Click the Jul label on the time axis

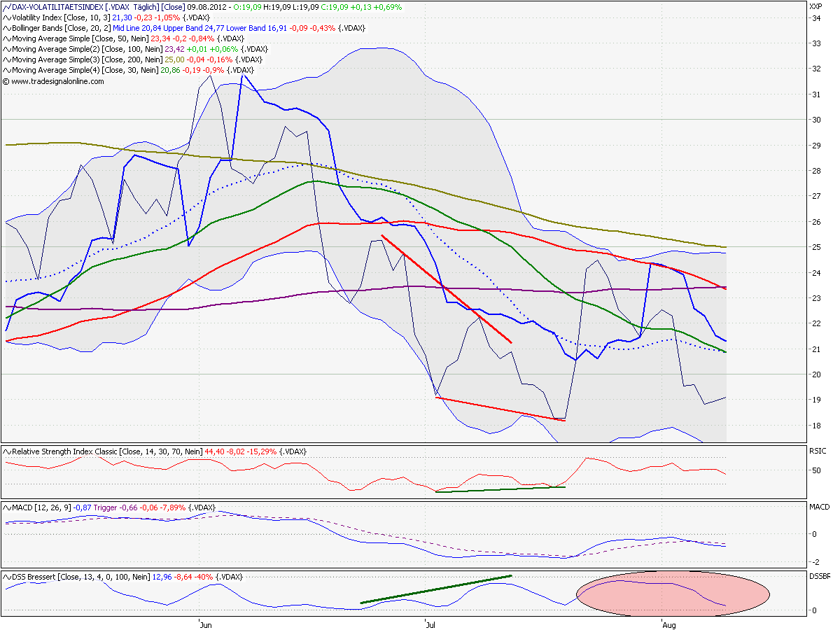click(x=431, y=625)
